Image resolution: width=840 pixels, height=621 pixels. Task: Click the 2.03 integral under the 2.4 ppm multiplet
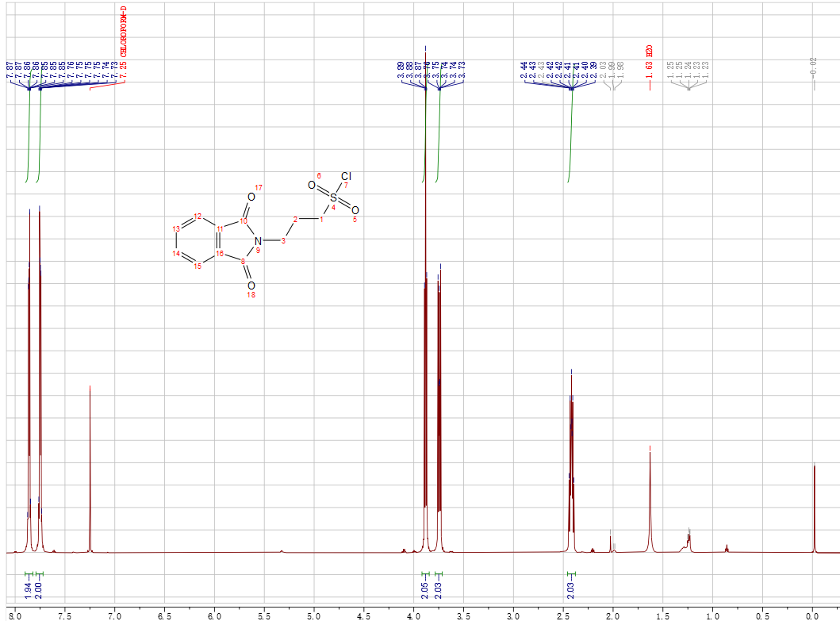(571, 588)
